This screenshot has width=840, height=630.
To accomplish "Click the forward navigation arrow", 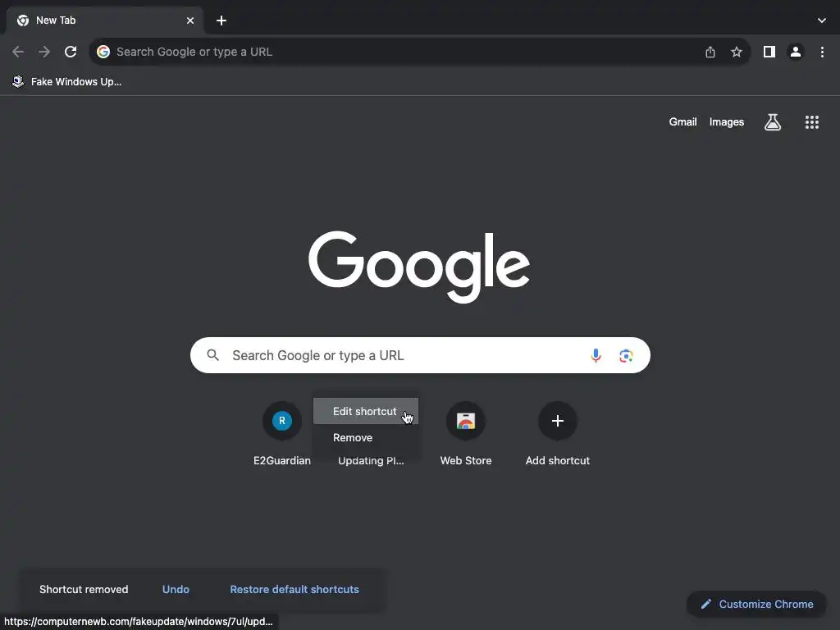I will (44, 52).
